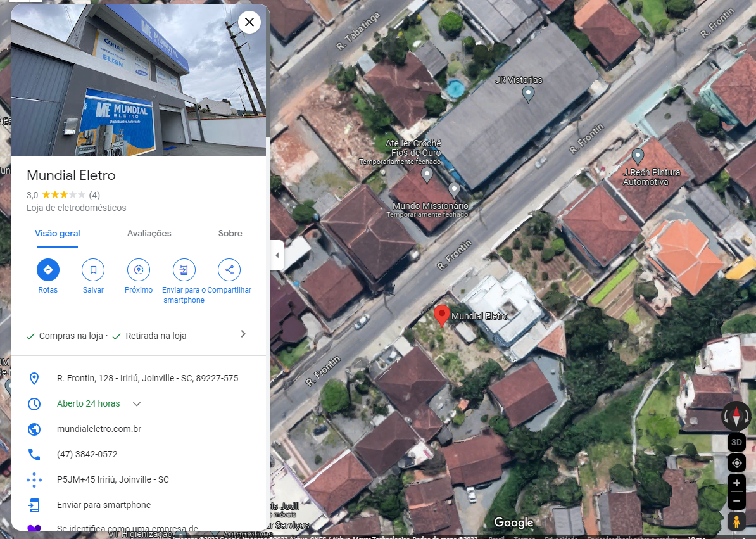756x539 pixels.
Task: Open mundialeletro.com.br website link
Action: click(x=99, y=429)
